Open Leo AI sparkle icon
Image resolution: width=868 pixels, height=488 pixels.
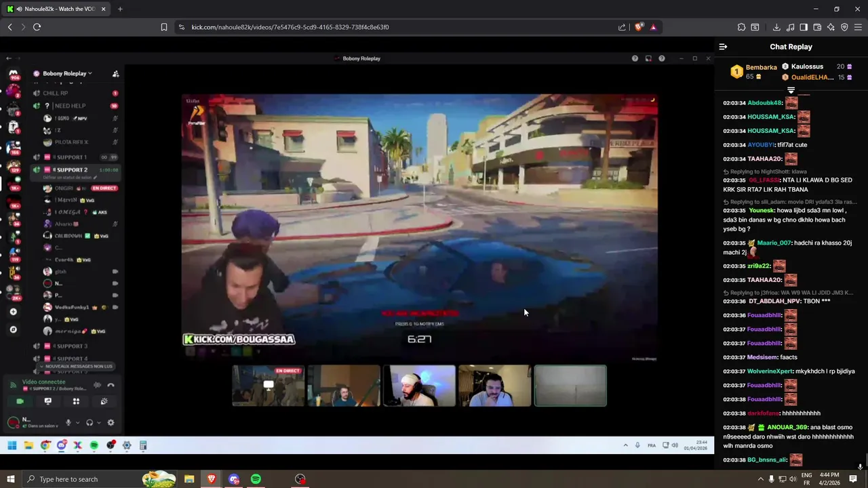click(831, 27)
